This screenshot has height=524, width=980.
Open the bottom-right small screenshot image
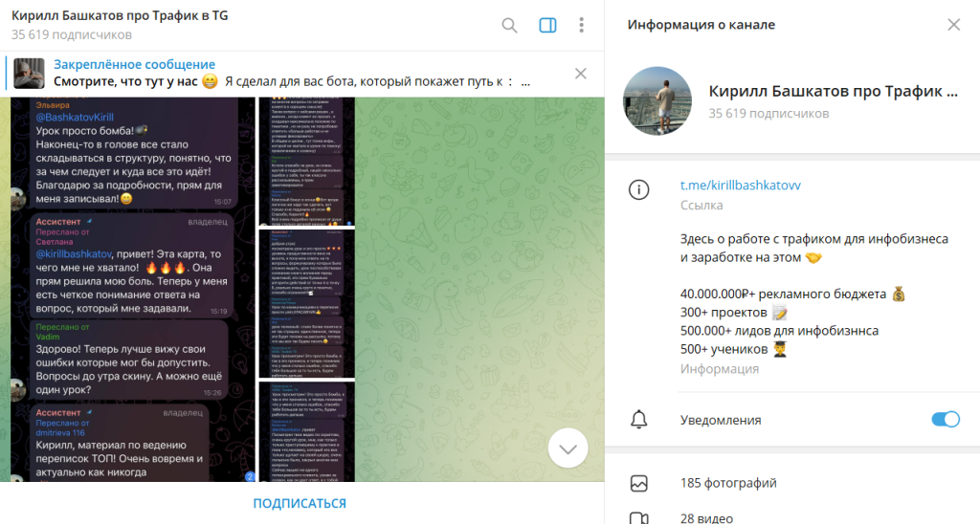[x=307, y=431]
